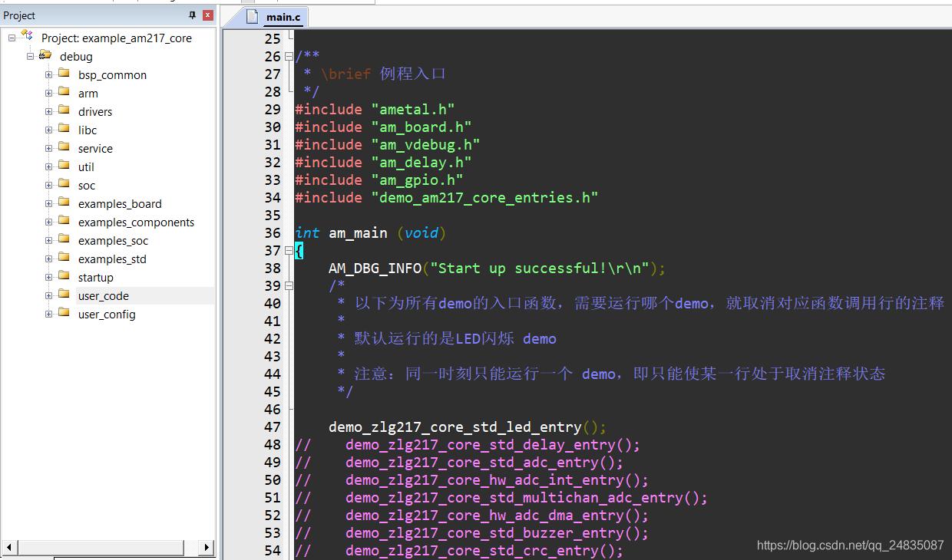Click the #include "demo_am217_core_entries.h" line
This screenshot has width=952, height=560.
pyautogui.click(x=446, y=198)
